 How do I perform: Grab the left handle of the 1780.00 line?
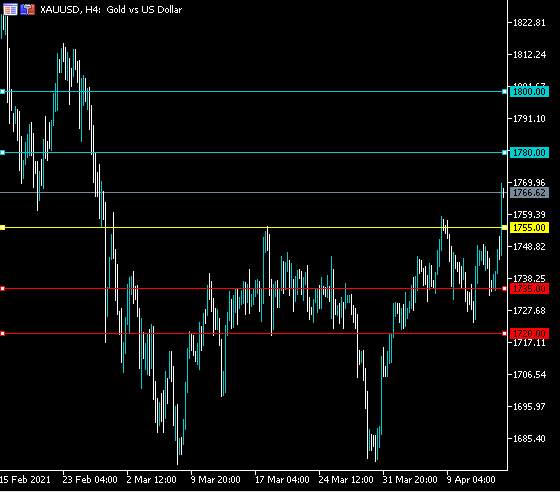pyautogui.click(x=2, y=153)
